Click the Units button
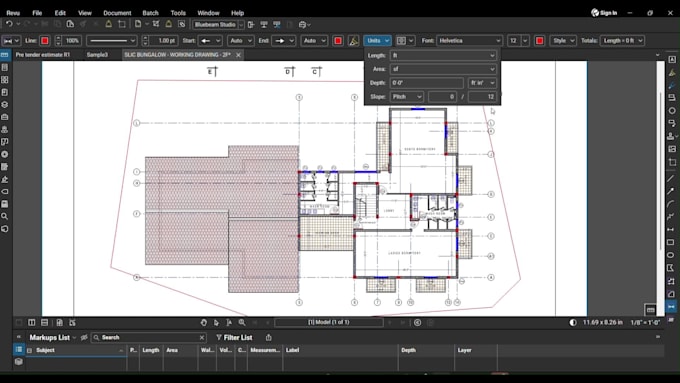The height and width of the screenshot is (383, 680). click(377, 41)
